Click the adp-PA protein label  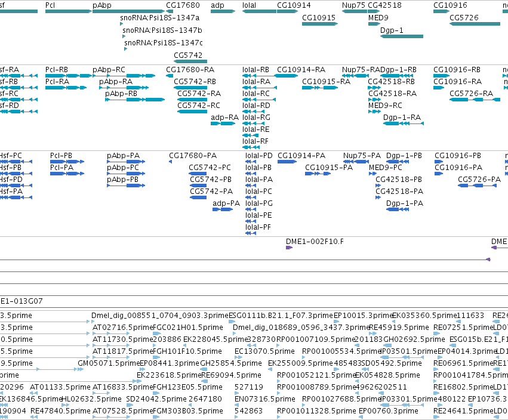point(226,203)
